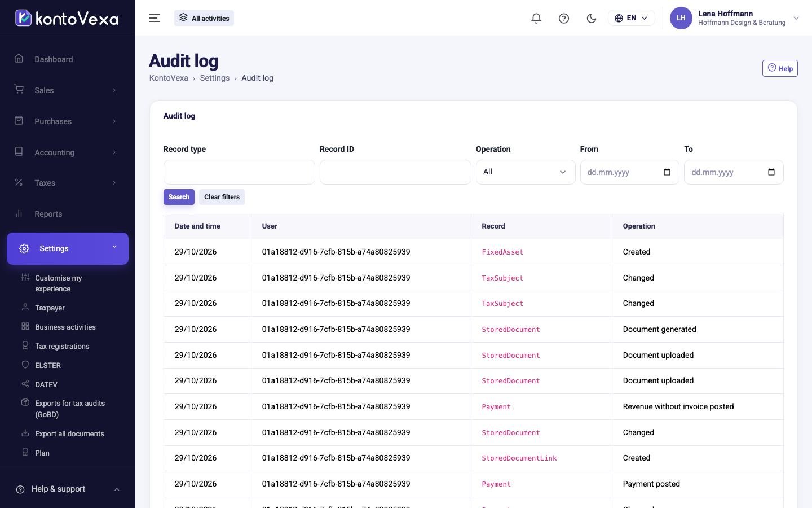Screen dimensions: 812x508
Task: Focus the Record ID input field
Action: 395,172
